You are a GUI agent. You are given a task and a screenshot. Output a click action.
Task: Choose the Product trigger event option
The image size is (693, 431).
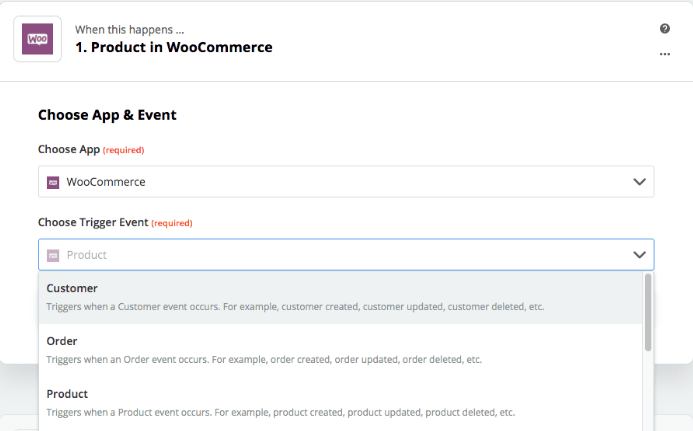(x=67, y=394)
